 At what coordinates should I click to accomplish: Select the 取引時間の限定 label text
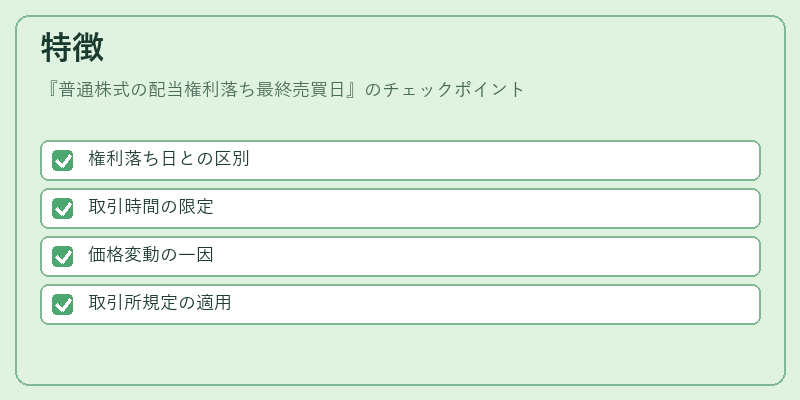pyautogui.click(x=151, y=207)
